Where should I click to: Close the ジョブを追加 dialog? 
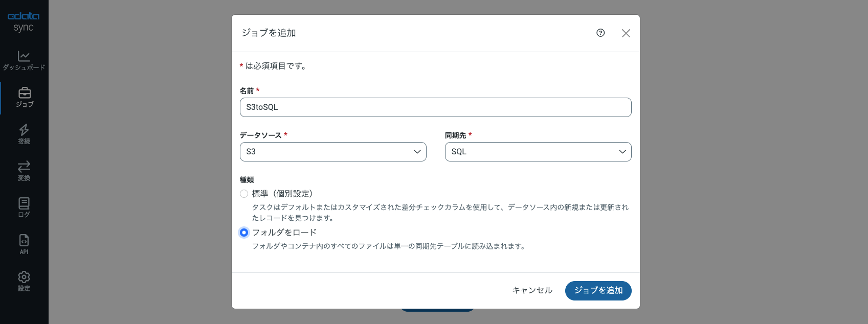pyautogui.click(x=626, y=33)
